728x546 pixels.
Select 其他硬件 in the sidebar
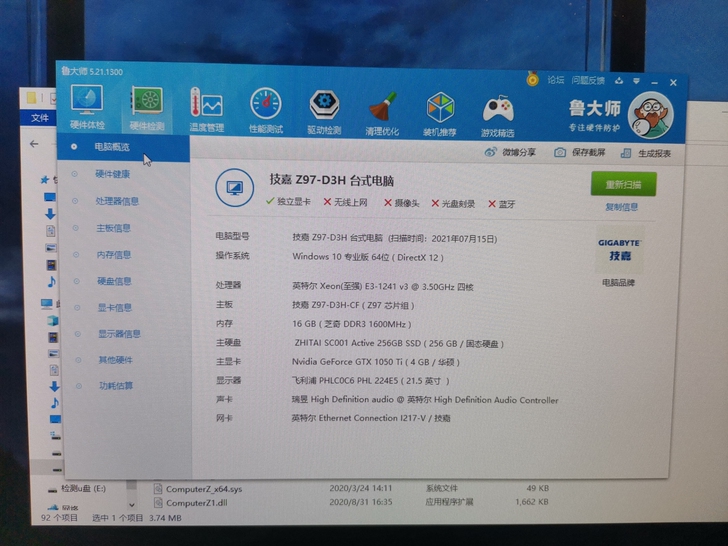(x=116, y=360)
